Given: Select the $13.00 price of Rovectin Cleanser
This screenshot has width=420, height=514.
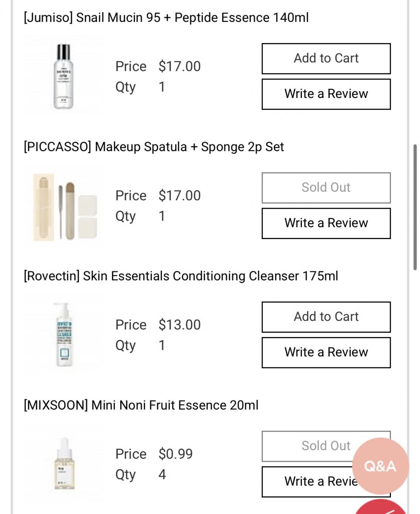Looking at the screenshot, I should 180,325.
